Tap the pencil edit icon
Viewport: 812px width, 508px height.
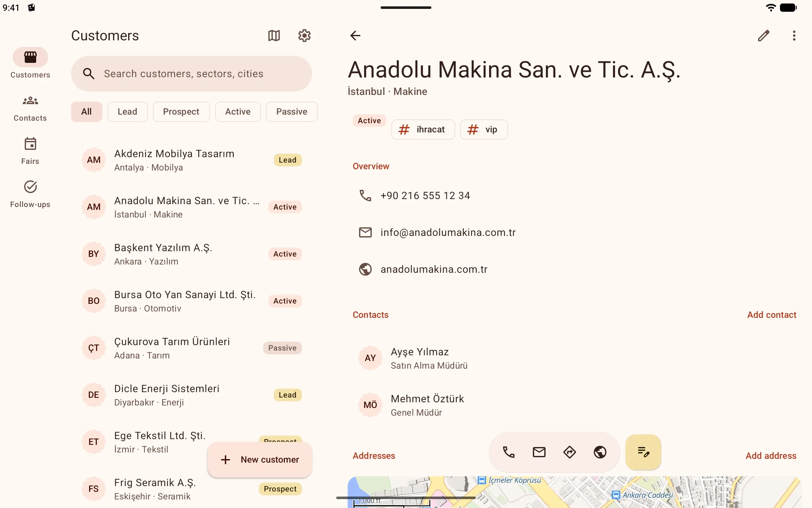click(x=763, y=35)
